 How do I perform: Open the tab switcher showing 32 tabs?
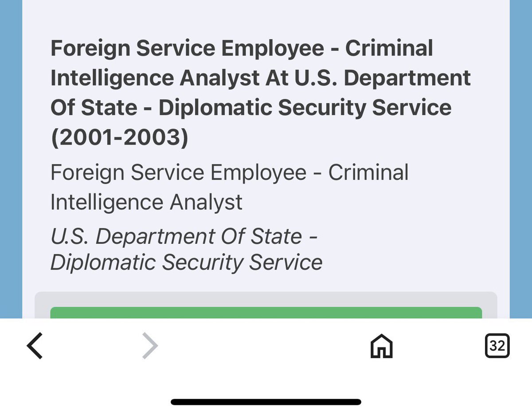pos(497,345)
